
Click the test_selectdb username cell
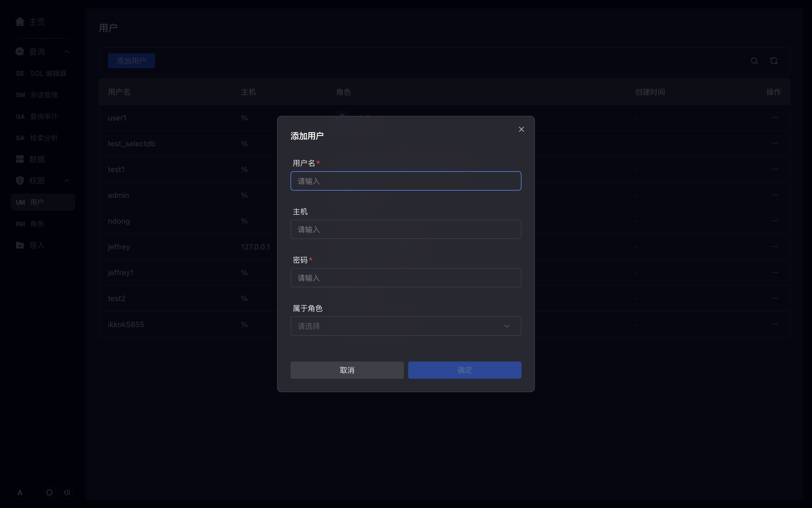click(x=132, y=144)
